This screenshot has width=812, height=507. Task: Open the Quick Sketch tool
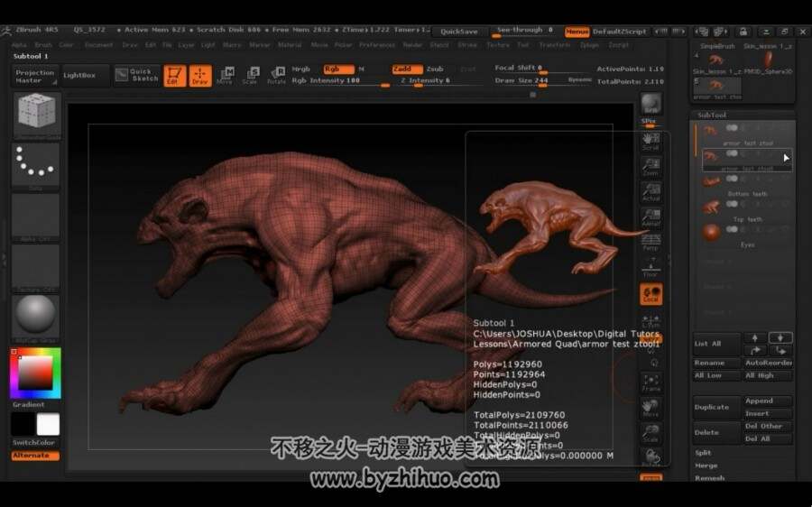tap(137, 75)
